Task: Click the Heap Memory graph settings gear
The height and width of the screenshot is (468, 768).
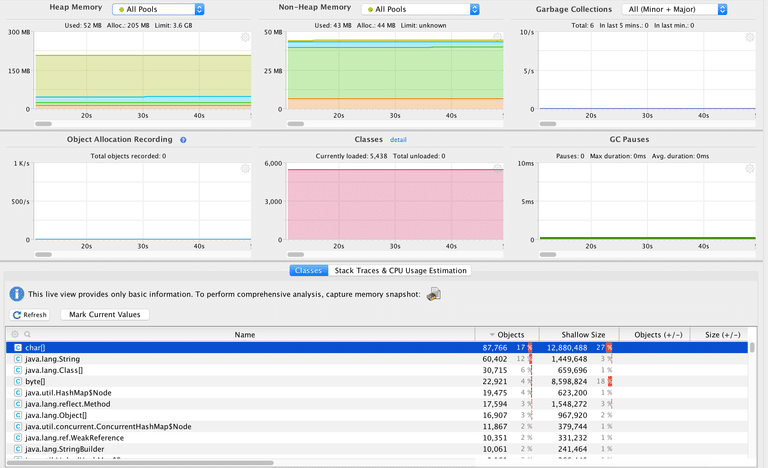Action: pyautogui.click(x=246, y=37)
